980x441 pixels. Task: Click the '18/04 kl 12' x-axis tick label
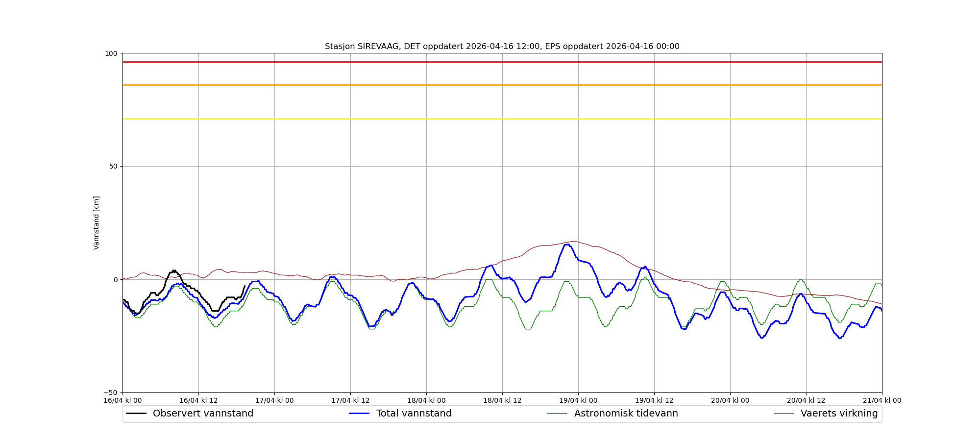(x=502, y=401)
